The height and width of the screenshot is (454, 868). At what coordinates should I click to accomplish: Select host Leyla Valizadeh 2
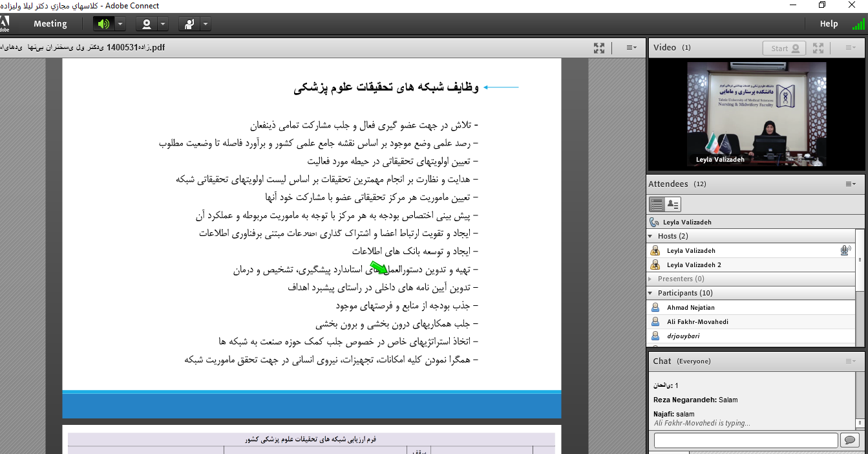[x=751, y=265]
